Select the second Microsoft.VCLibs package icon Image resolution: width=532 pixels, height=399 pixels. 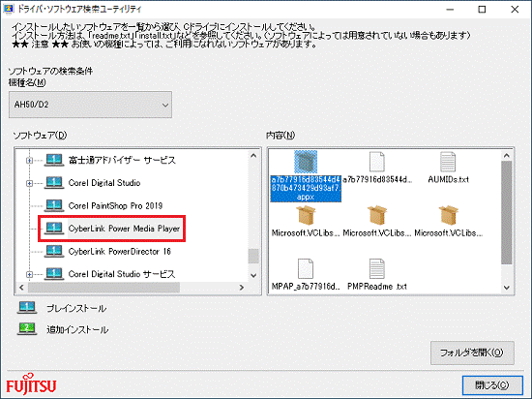click(377, 216)
